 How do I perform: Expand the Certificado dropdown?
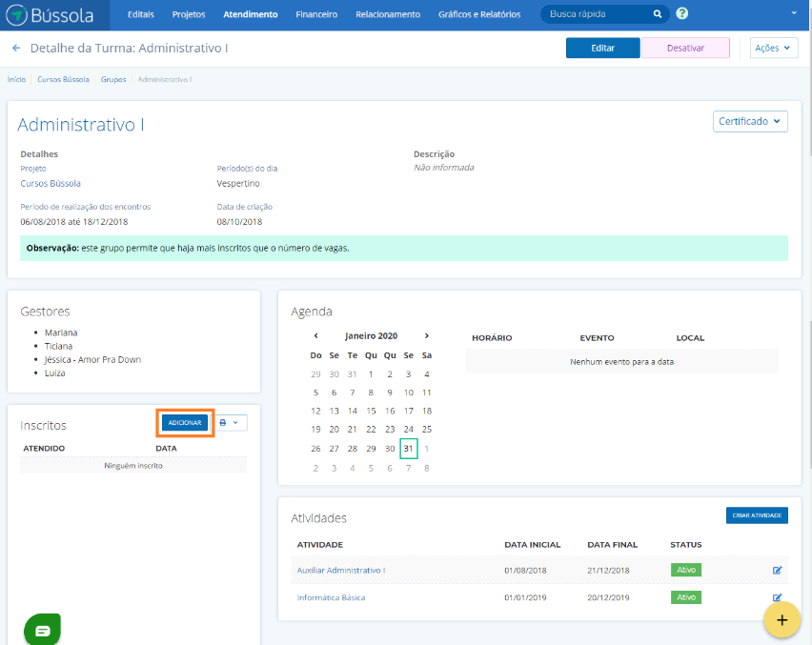click(x=750, y=121)
